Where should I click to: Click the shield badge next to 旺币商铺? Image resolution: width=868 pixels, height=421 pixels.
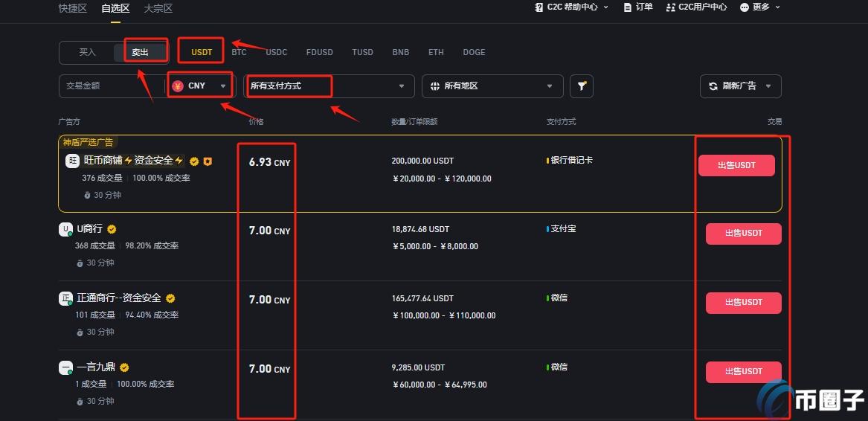pos(208,161)
